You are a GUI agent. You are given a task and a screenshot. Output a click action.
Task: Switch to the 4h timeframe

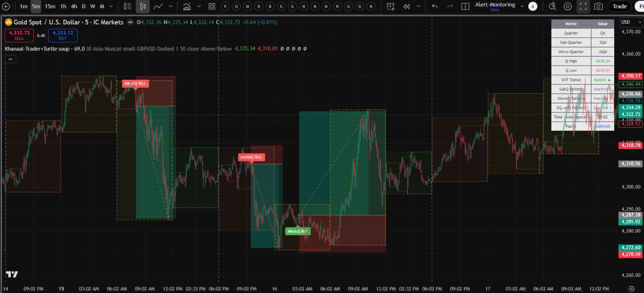pos(74,6)
